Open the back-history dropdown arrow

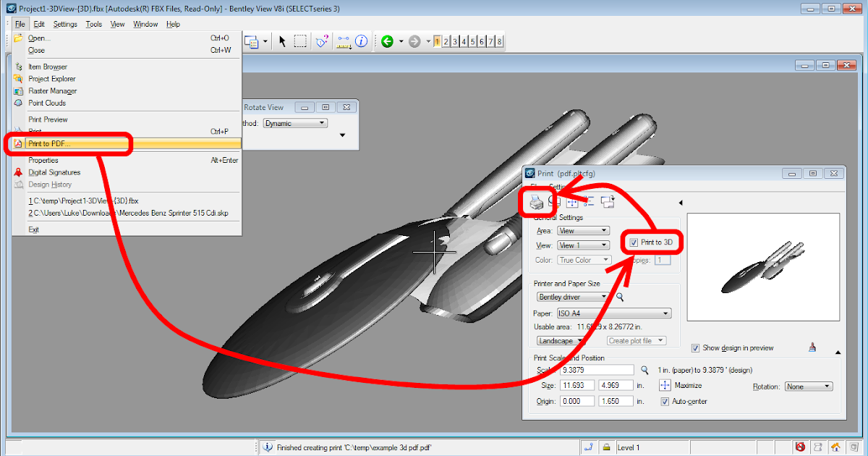[x=401, y=41]
